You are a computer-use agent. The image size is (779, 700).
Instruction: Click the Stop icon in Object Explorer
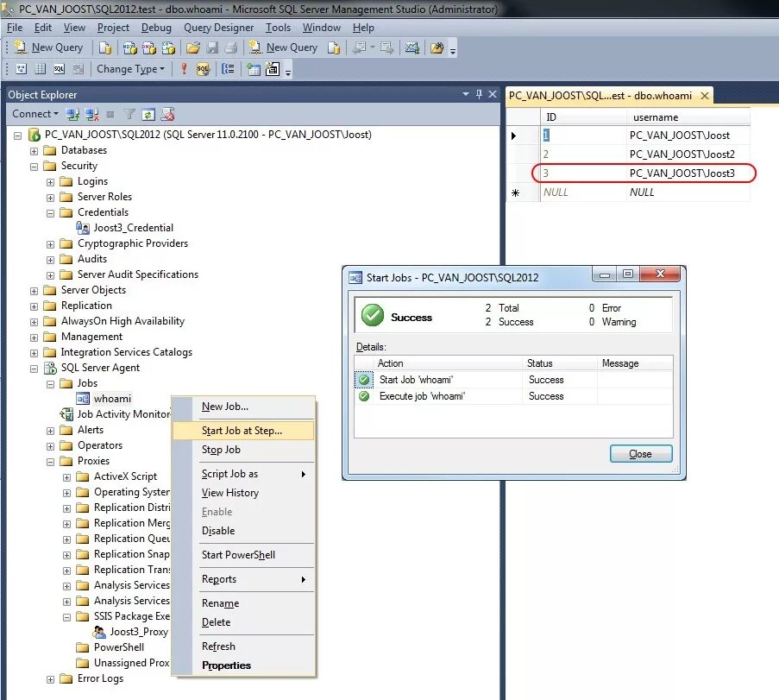tap(110, 114)
